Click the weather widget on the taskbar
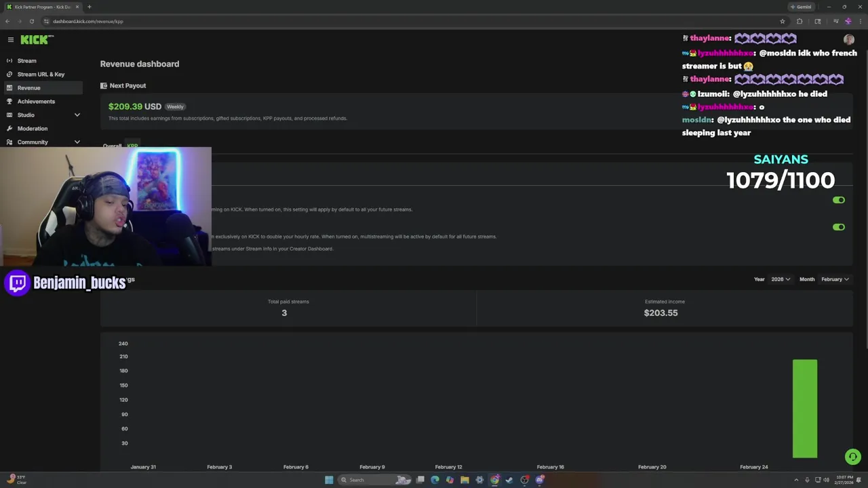 coord(16,480)
